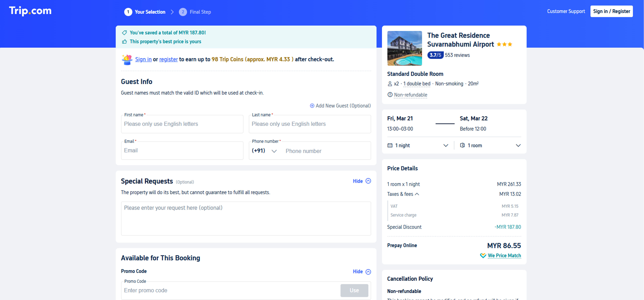644x300 pixels.
Task: Click the register link for Trip Coins
Action: 169,59
